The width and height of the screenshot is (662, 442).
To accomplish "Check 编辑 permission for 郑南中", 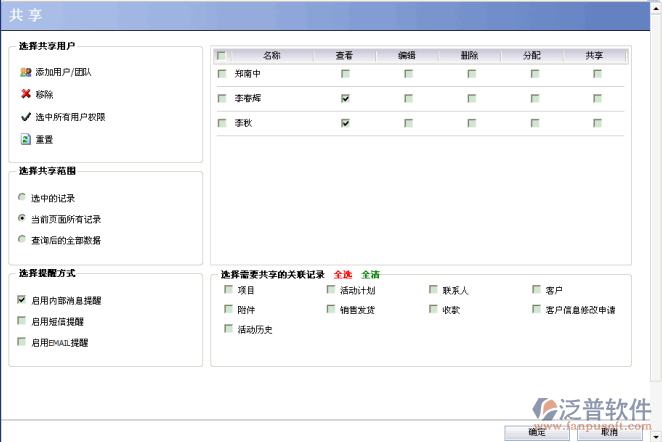I will (408, 73).
